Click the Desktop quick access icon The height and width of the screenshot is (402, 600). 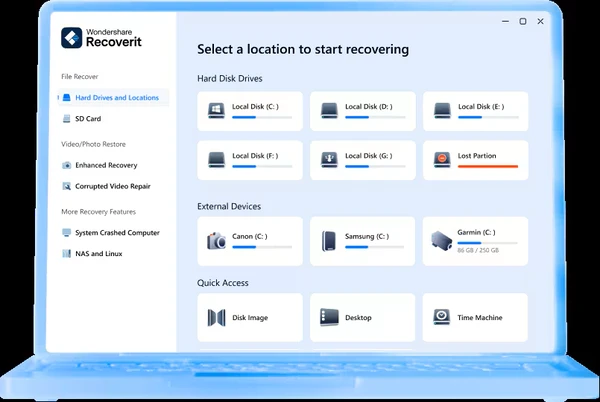[x=329, y=317]
